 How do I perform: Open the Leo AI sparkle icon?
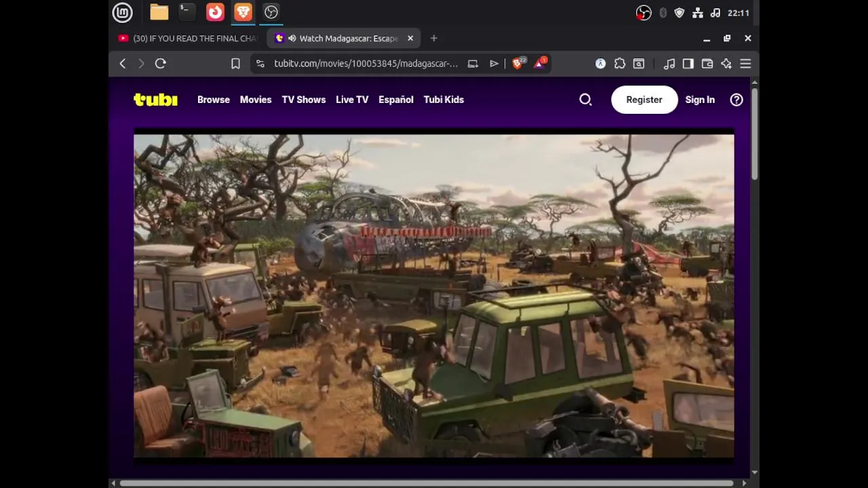(x=726, y=64)
